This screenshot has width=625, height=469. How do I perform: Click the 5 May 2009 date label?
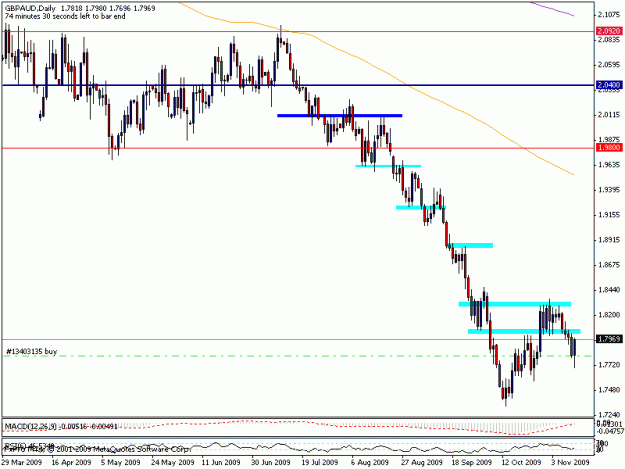[x=121, y=462]
